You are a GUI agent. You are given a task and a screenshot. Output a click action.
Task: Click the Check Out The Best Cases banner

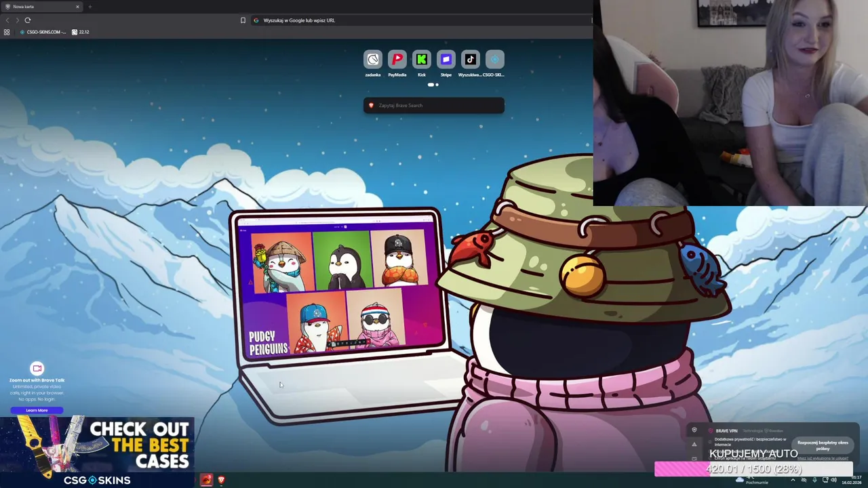coord(97,452)
